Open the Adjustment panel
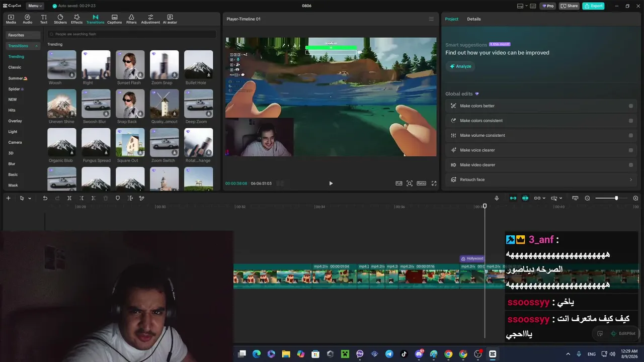644x362 pixels. pos(150,19)
